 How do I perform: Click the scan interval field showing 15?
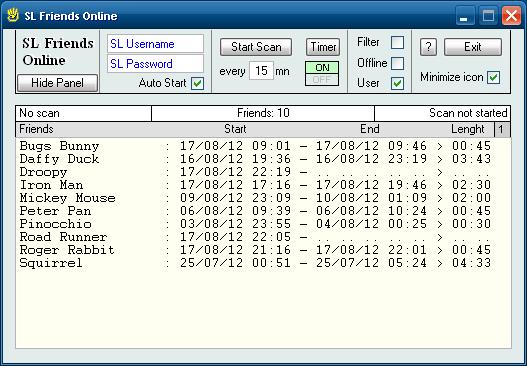[x=261, y=71]
